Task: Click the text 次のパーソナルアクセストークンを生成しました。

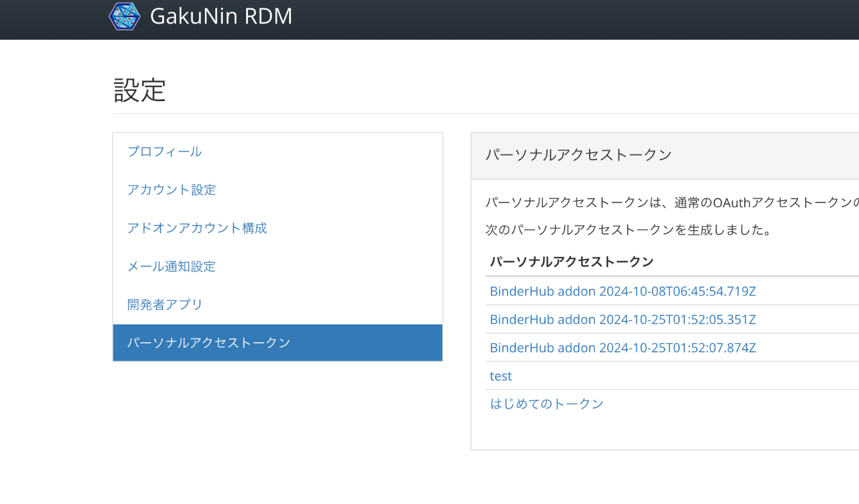Action: click(x=628, y=231)
